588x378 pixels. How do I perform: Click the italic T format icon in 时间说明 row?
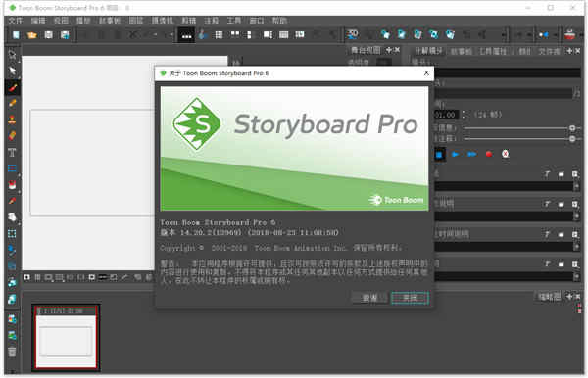(547, 234)
